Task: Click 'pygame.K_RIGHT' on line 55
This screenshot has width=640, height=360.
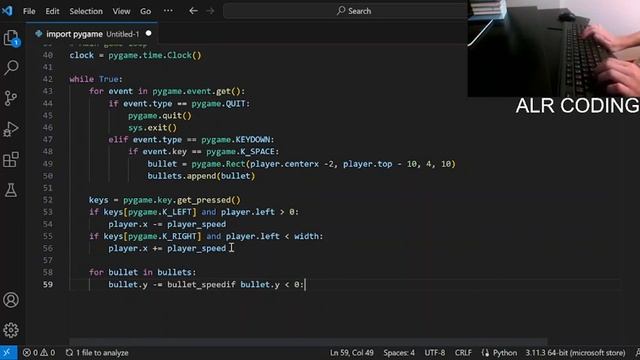Action: (162, 236)
